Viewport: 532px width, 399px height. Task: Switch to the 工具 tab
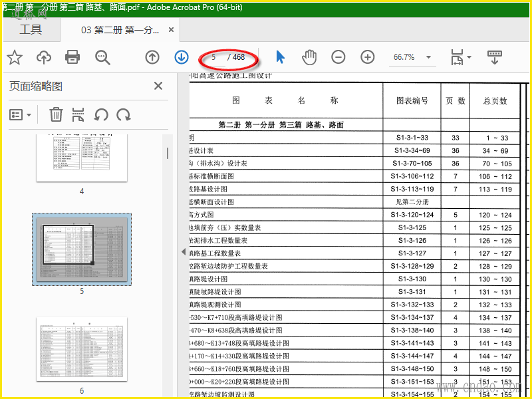pyautogui.click(x=31, y=29)
